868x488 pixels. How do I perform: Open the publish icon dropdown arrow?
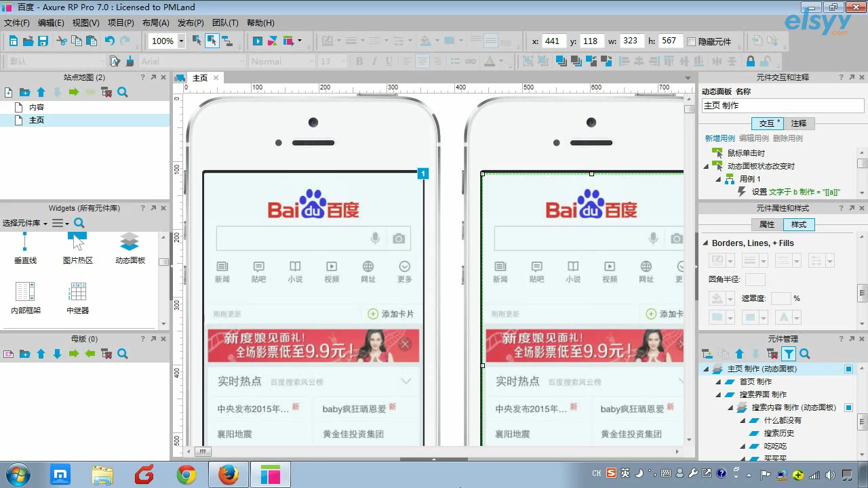coord(299,41)
